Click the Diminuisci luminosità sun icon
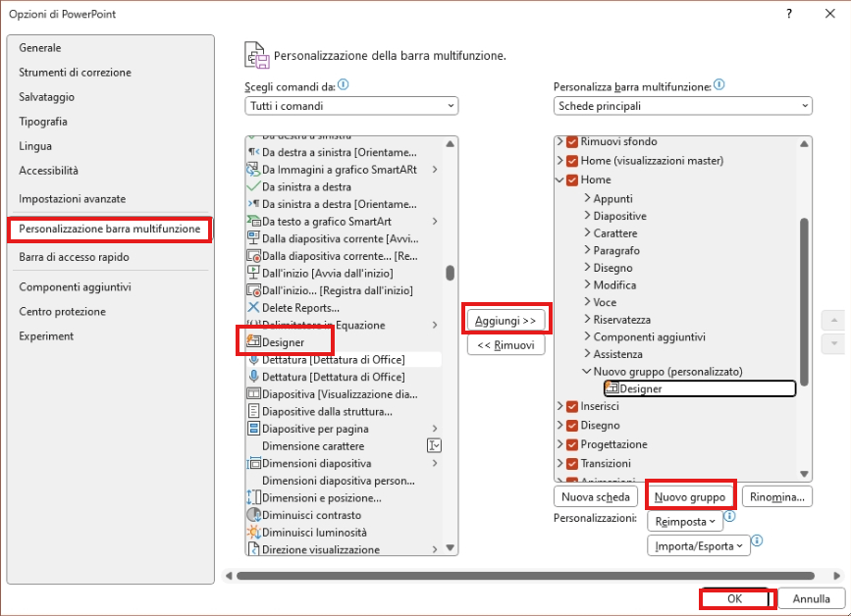This screenshot has height=616, width=851. pyautogui.click(x=253, y=532)
